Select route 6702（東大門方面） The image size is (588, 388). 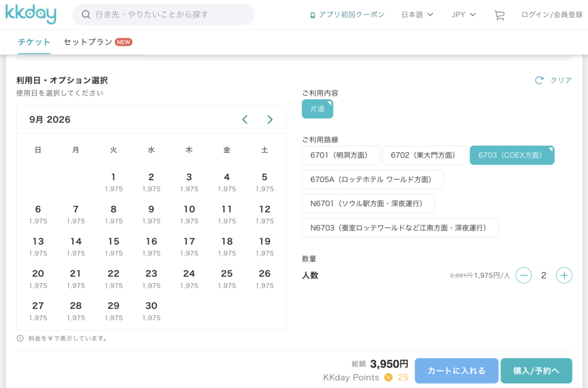[425, 155]
